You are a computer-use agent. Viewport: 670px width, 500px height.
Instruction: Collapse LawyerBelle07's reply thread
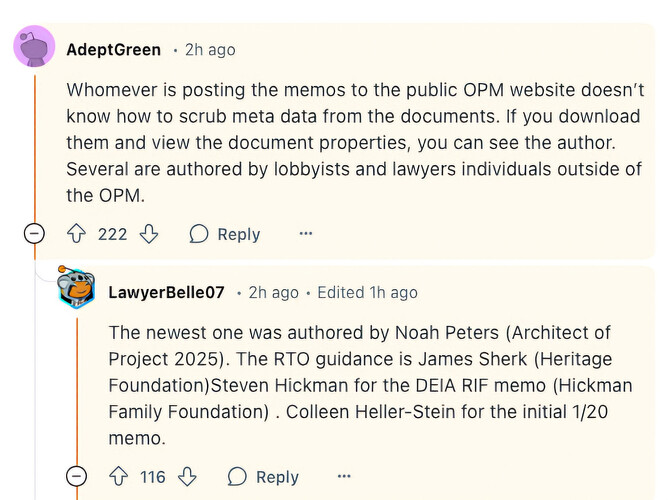[x=76, y=476]
